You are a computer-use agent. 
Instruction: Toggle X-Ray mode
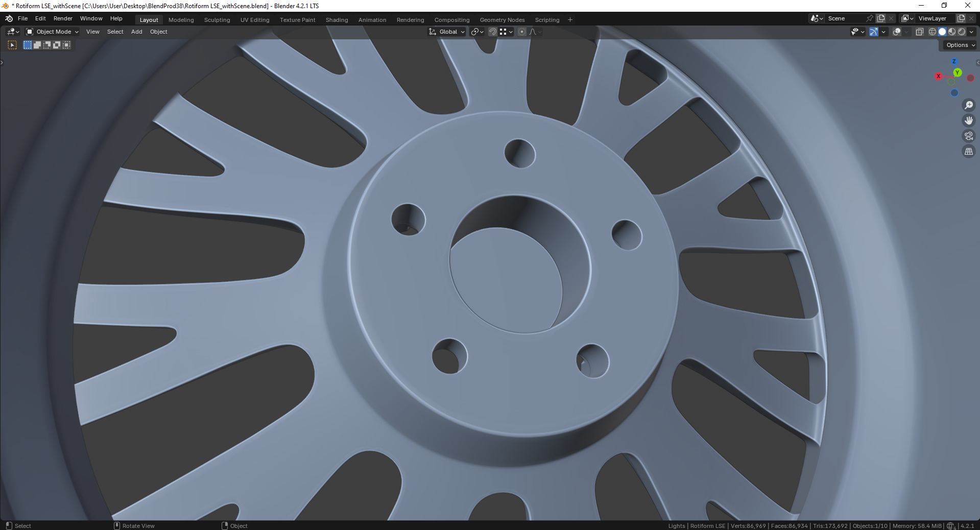pos(919,32)
